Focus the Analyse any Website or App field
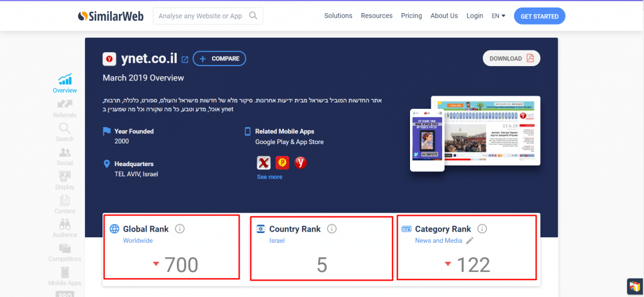Viewport: 644px width, 297px height. pyautogui.click(x=208, y=16)
